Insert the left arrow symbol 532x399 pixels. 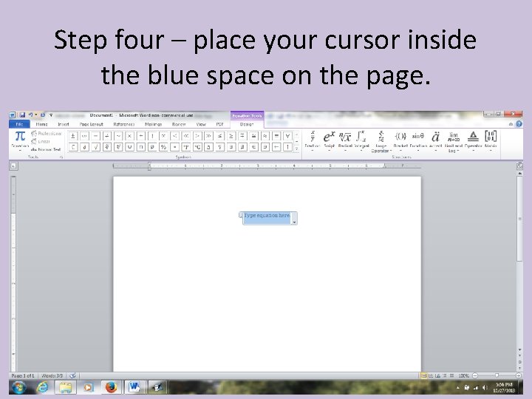[276, 147]
